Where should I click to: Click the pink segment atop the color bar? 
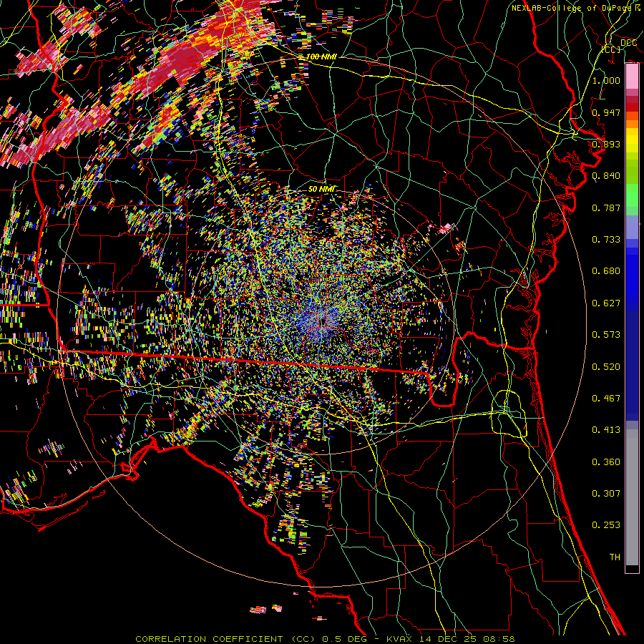pos(632,75)
